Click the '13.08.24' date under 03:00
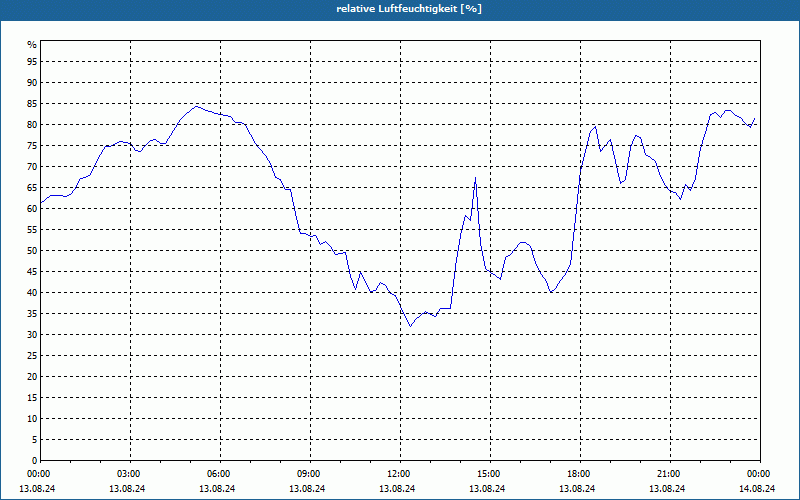 click(x=127, y=489)
